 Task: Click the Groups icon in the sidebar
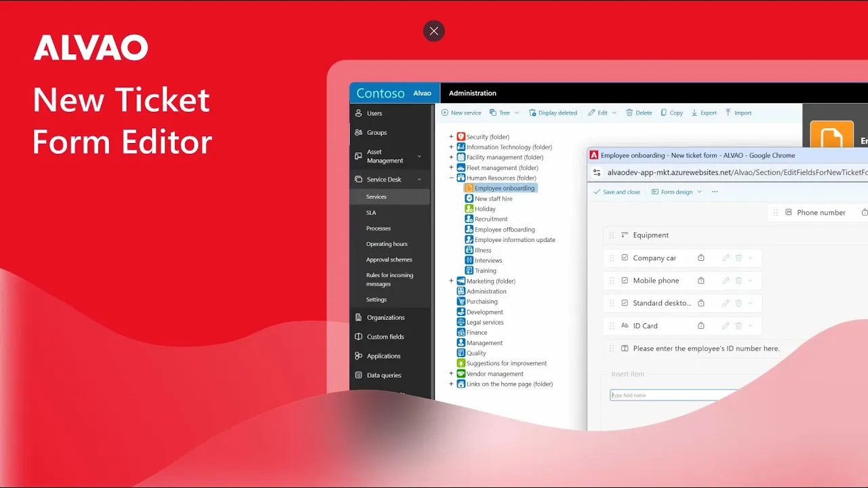tap(359, 133)
